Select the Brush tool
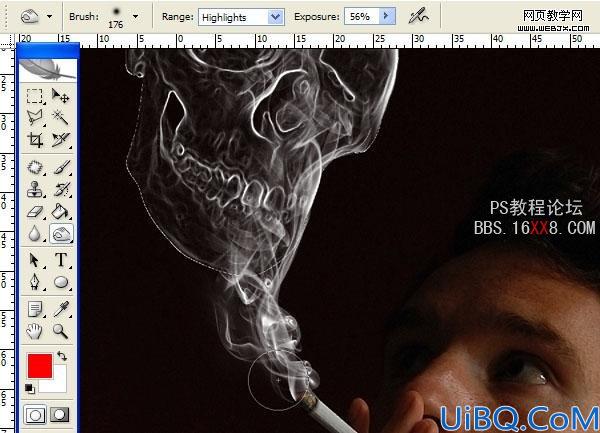 [x=60, y=167]
